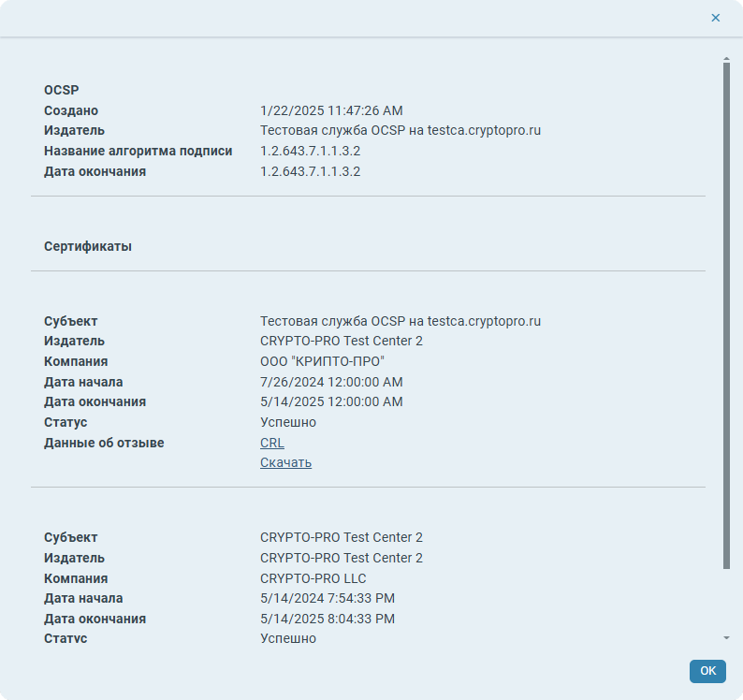Click the OCSP creation date 1/22/2025 value
Image resolution: width=743 pixels, height=700 pixels.
pyautogui.click(x=331, y=110)
